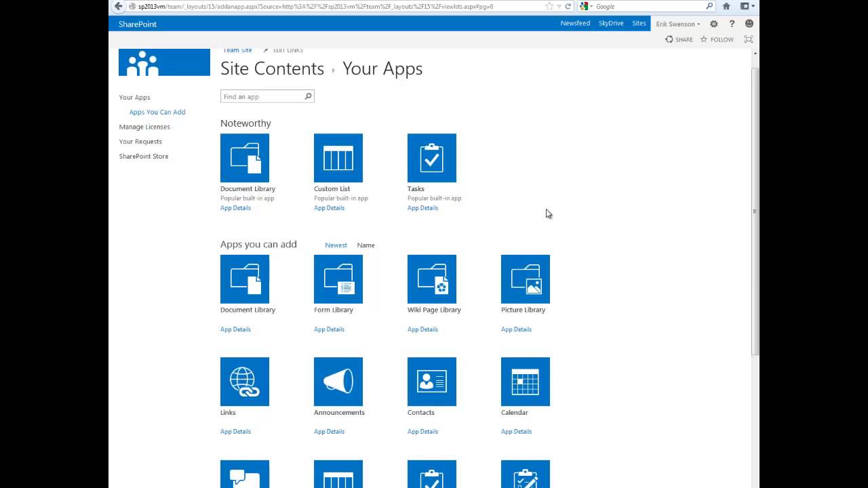Open SharePoint Store in left navigation

(144, 157)
